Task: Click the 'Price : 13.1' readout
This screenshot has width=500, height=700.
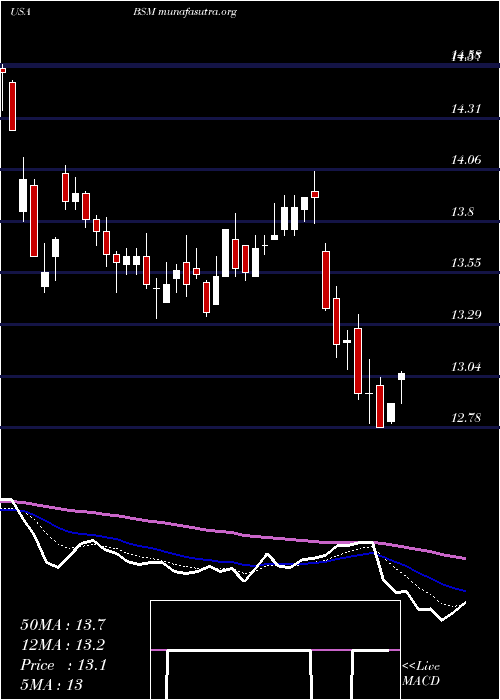Action: (x=63, y=665)
